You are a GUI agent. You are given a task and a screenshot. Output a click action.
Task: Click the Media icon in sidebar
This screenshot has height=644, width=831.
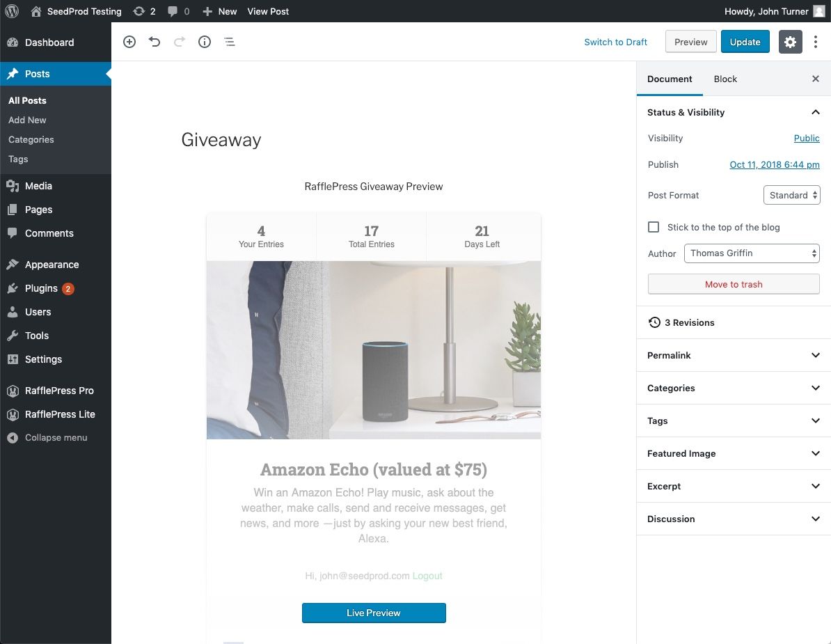pos(13,186)
